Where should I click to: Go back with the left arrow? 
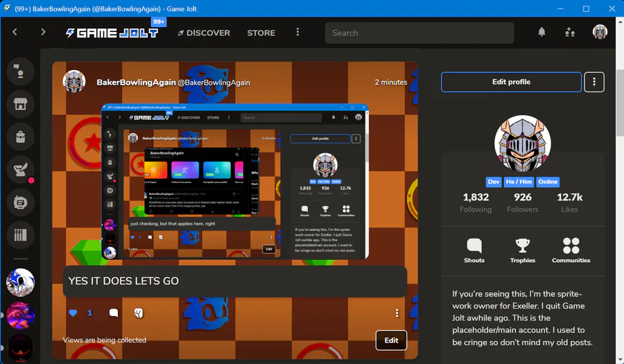[15, 32]
